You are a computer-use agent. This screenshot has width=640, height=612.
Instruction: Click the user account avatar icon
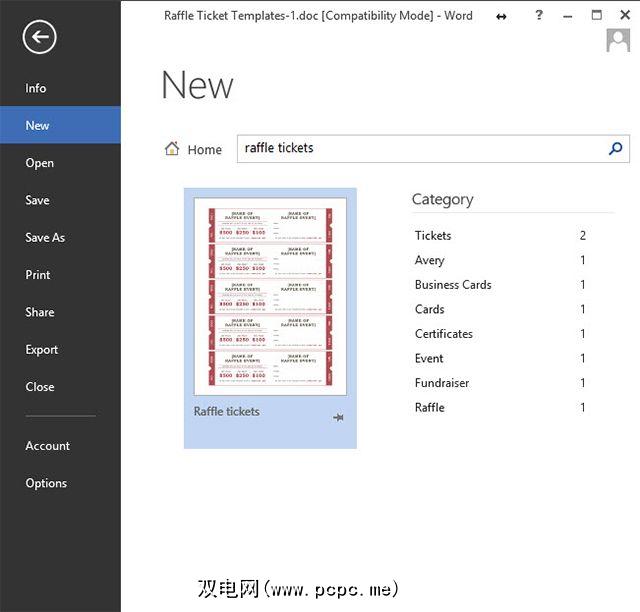tap(618, 40)
